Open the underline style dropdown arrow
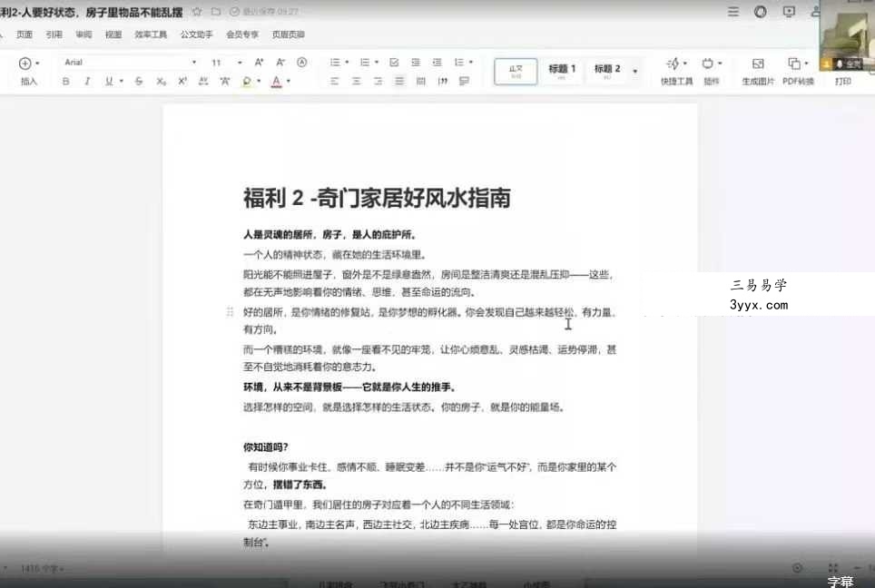 121,82
